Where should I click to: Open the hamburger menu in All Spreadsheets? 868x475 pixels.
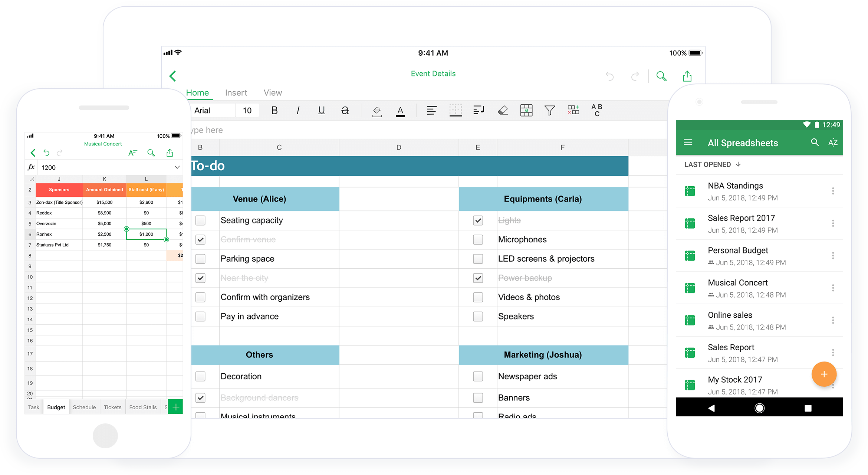click(x=688, y=142)
